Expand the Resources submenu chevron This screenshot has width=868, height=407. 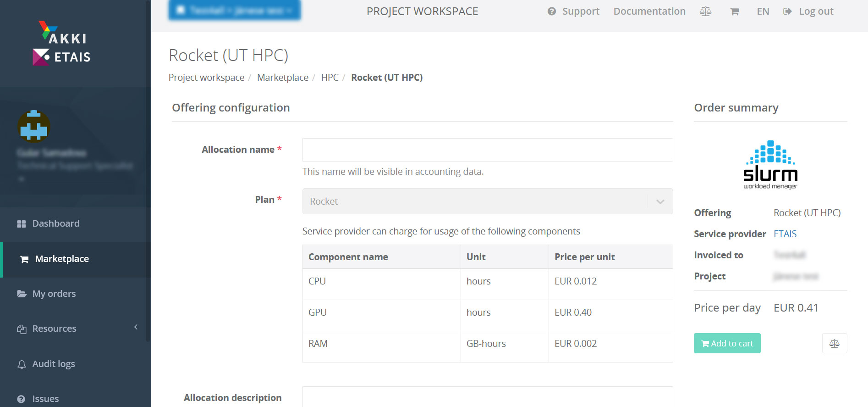[x=136, y=327]
